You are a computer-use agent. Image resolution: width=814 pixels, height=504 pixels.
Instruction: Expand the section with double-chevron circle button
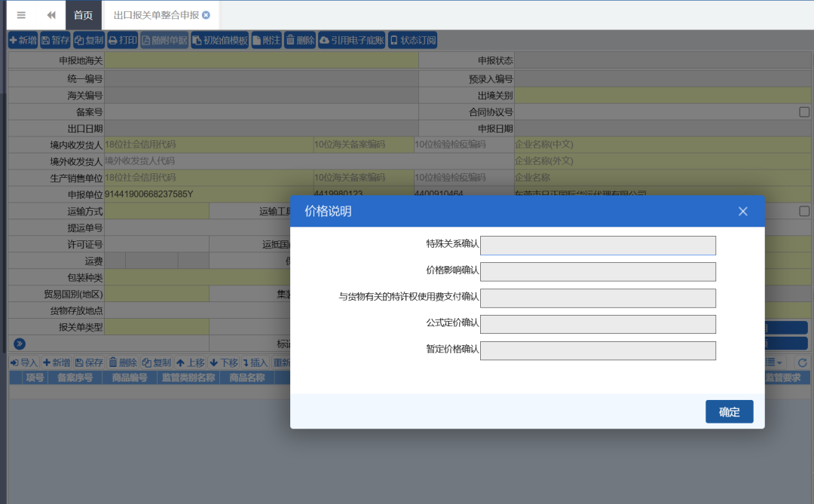click(20, 344)
